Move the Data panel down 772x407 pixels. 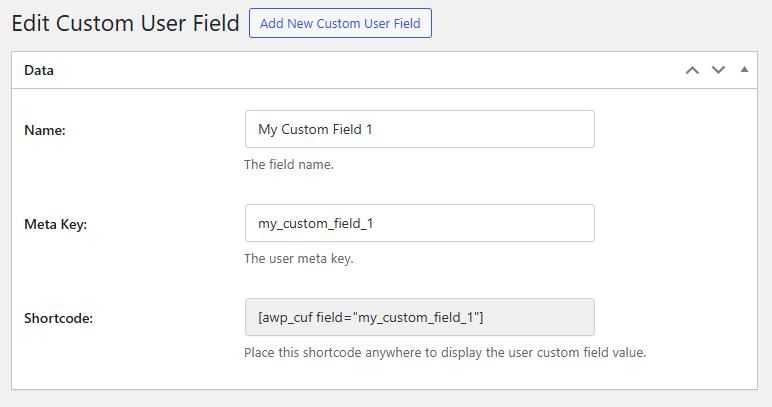(717, 70)
